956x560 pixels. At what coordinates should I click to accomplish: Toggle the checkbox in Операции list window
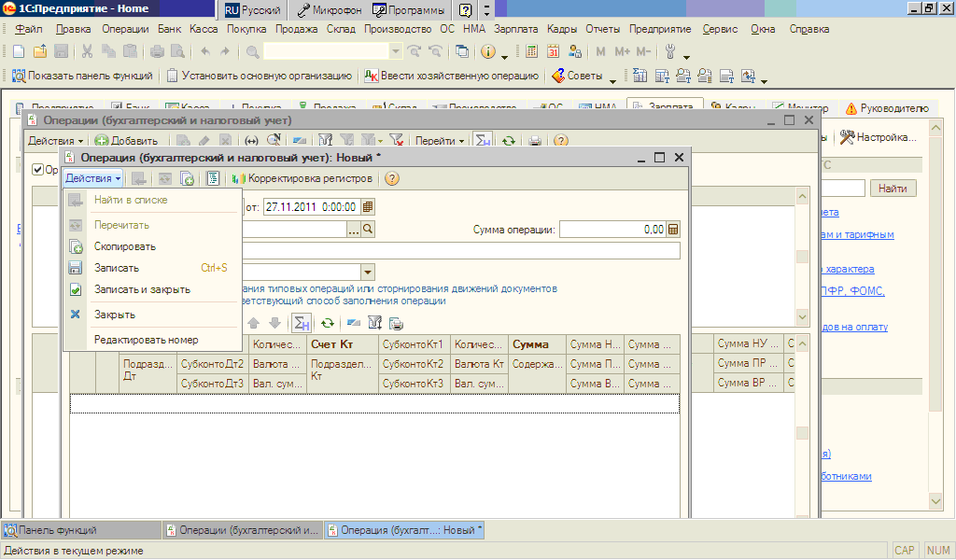(37, 170)
